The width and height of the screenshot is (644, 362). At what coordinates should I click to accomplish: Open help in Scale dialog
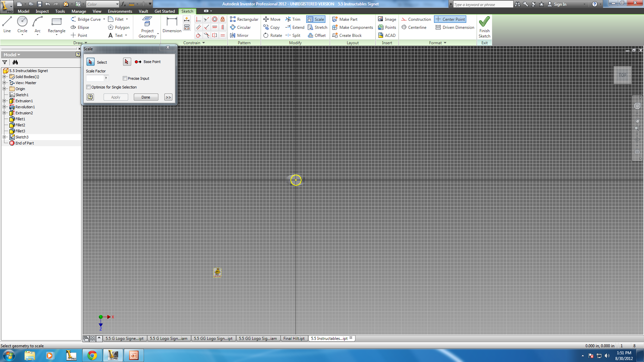coord(90,97)
